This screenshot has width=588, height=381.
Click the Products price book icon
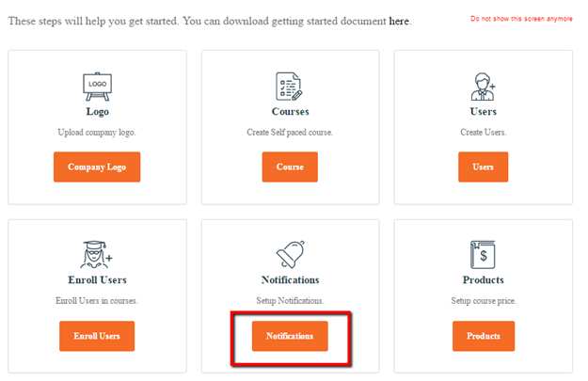(x=483, y=255)
